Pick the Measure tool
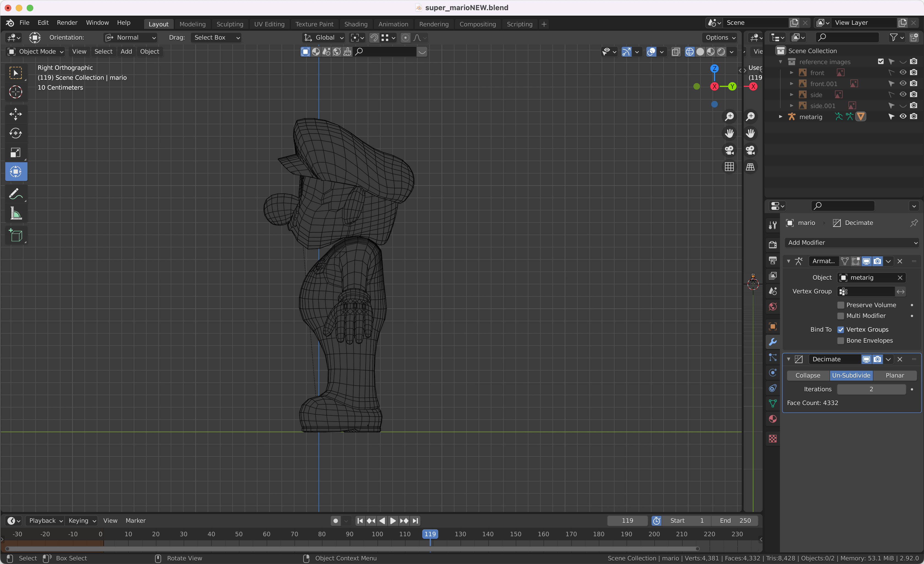 pyautogui.click(x=16, y=213)
